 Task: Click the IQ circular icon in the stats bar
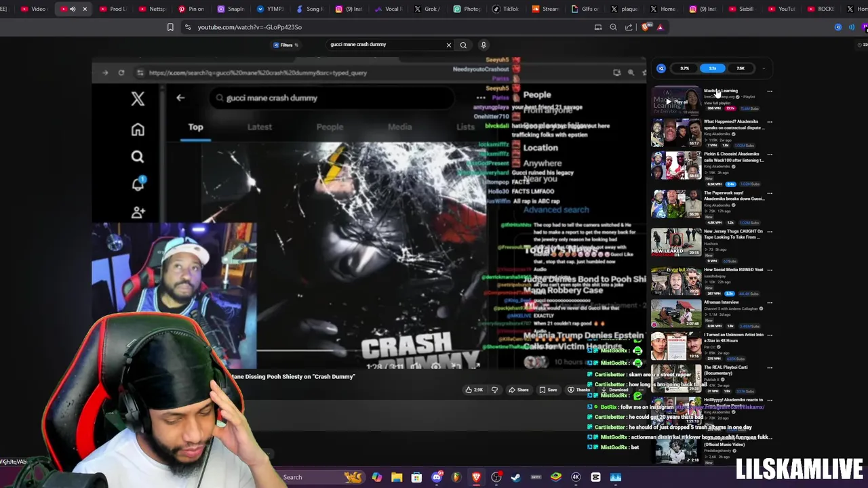[x=661, y=68]
